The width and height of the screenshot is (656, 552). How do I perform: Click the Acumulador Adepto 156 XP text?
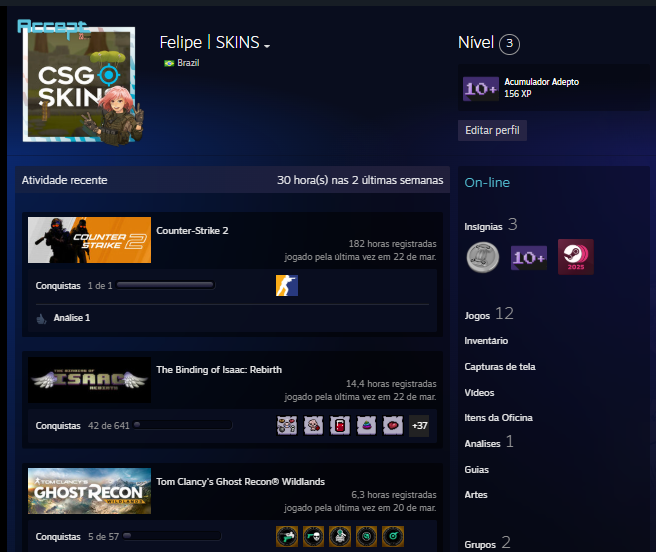[541, 87]
